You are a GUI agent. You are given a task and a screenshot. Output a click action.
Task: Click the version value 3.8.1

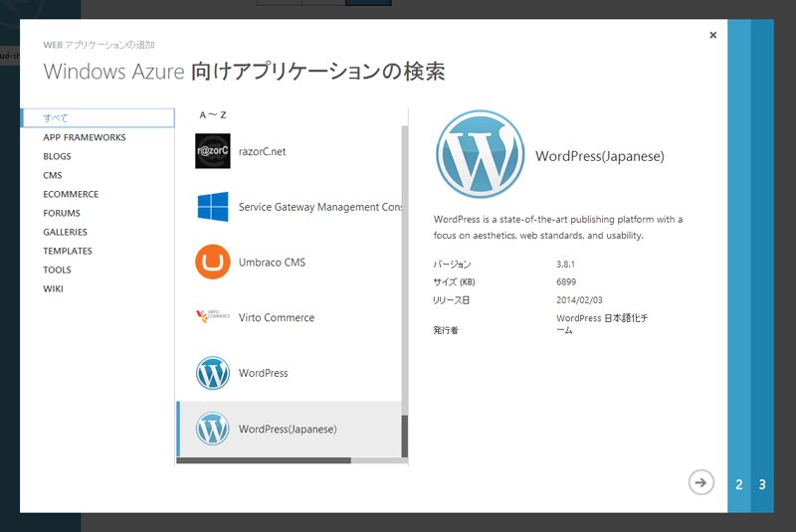[565, 265]
